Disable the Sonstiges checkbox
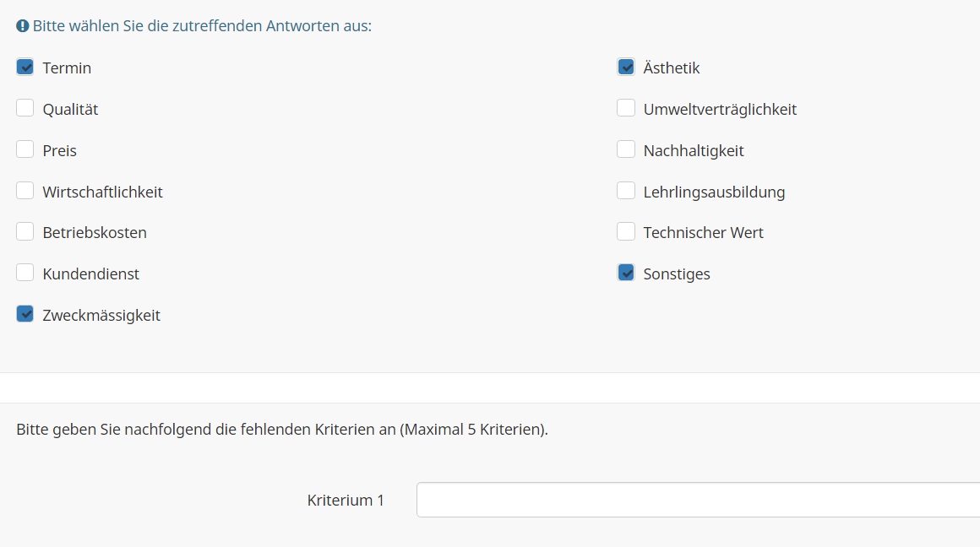The height and width of the screenshot is (547, 980). (626, 273)
